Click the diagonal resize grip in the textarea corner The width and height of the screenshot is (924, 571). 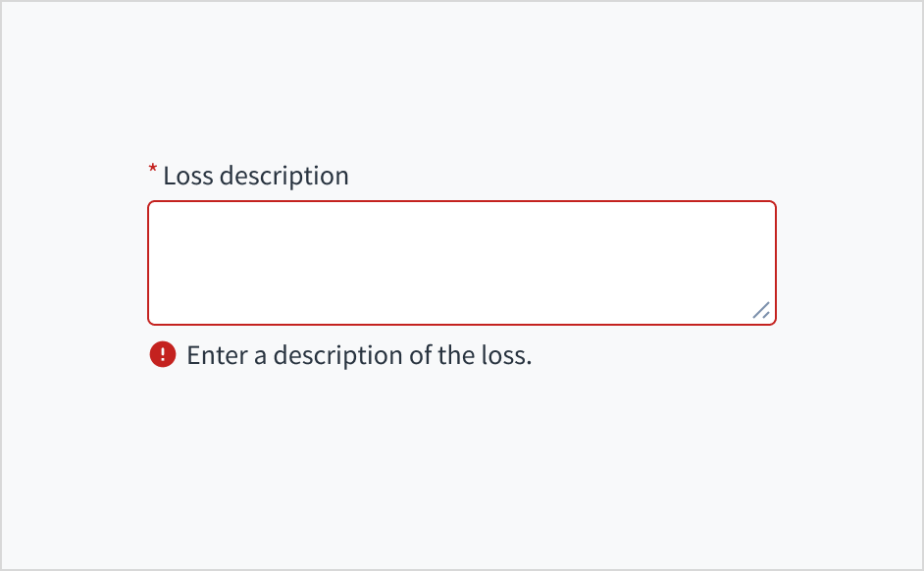[x=761, y=310]
